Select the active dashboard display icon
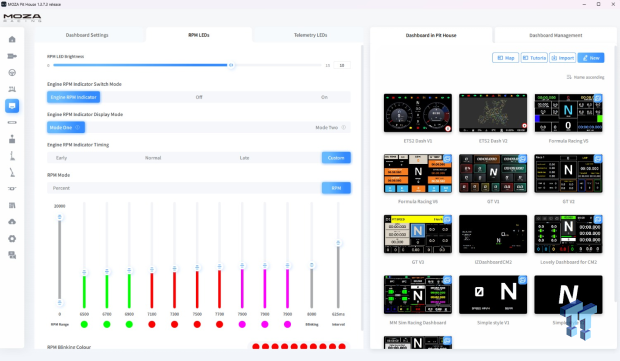This screenshot has width=620, height=361. click(12, 106)
